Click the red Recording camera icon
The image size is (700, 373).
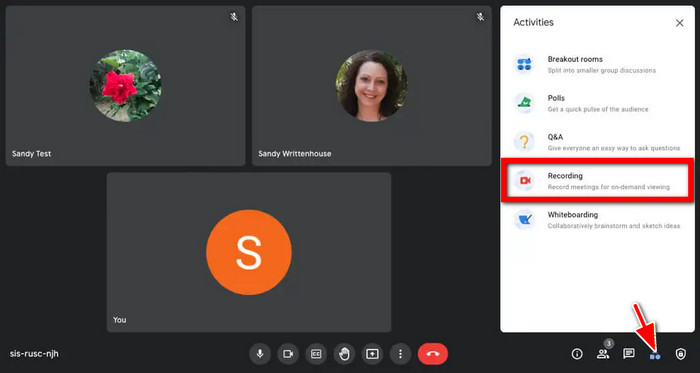click(x=524, y=181)
